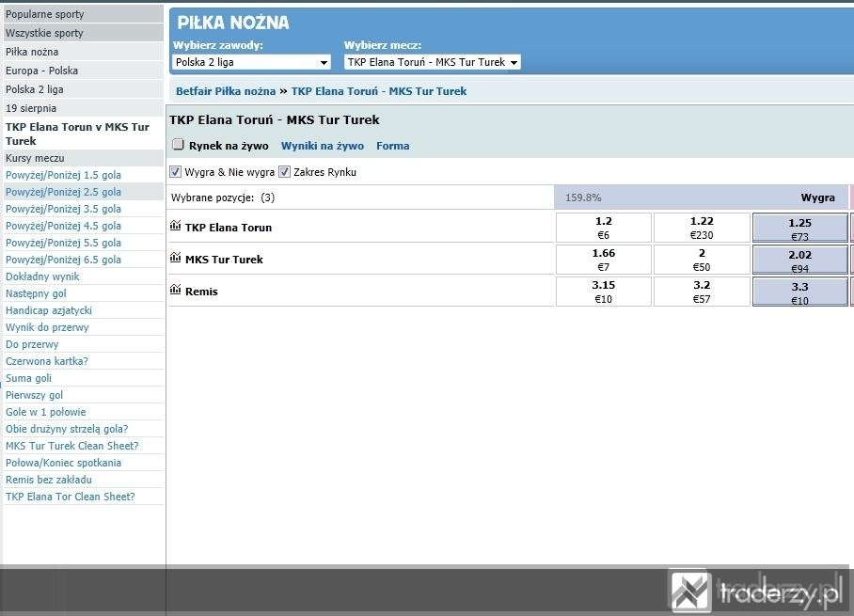This screenshot has height=616, width=854.
Task: Open the Forma link
Action: pyautogui.click(x=393, y=146)
